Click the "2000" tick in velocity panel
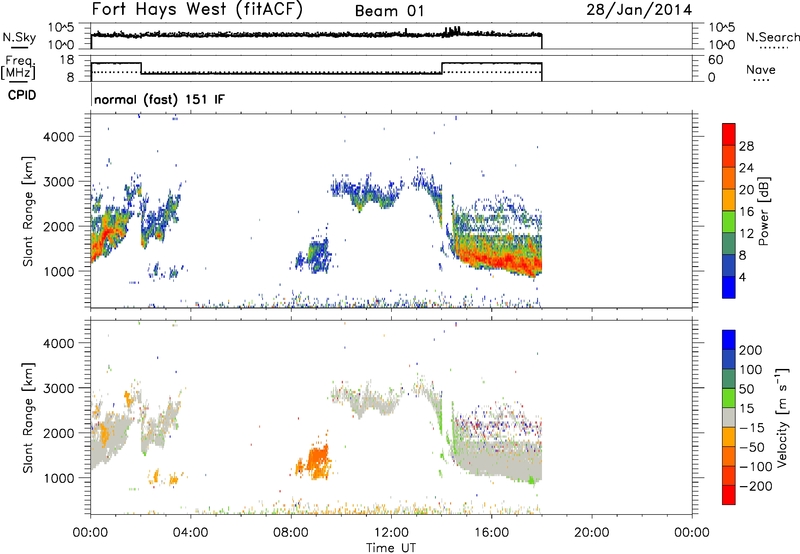This screenshot has height=554, width=800. tap(58, 433)
